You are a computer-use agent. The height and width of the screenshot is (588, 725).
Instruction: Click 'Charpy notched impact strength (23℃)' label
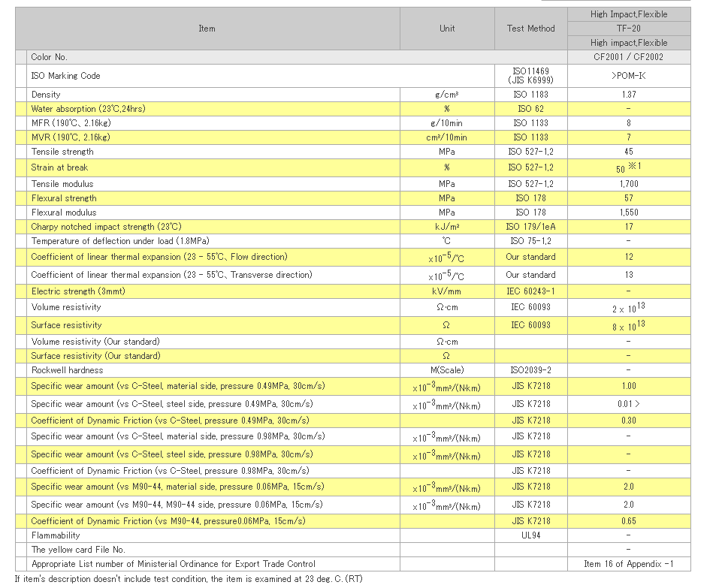click(107, 227)
